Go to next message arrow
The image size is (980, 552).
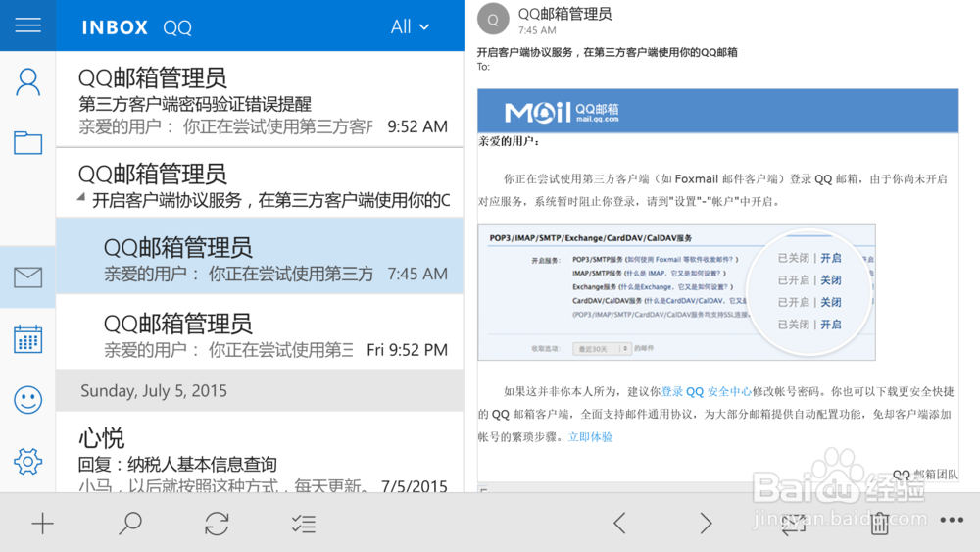[x=706, y=523]
